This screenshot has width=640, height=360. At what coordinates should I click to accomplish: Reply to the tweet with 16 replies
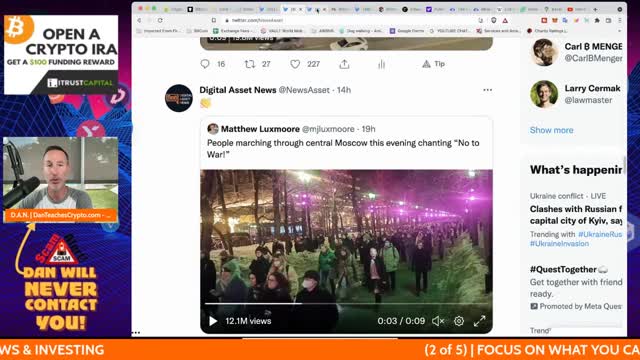(205, 64)
